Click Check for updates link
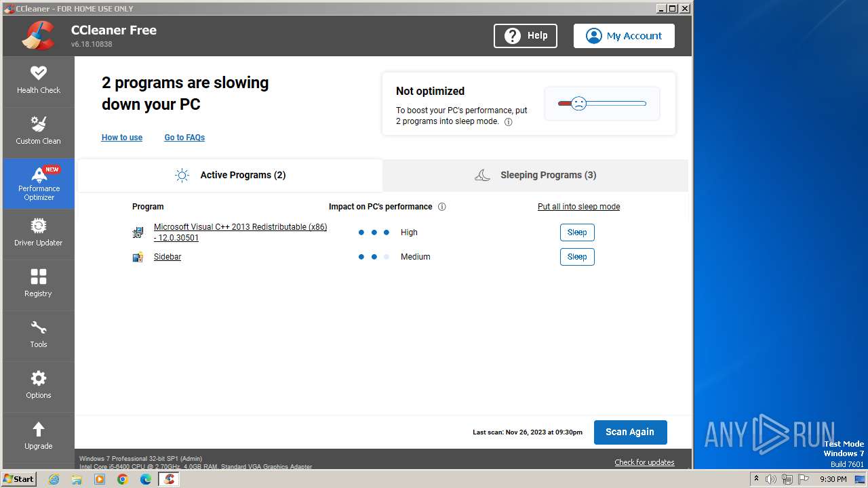This screenshot has height=488, width=868. click(644, 462)
